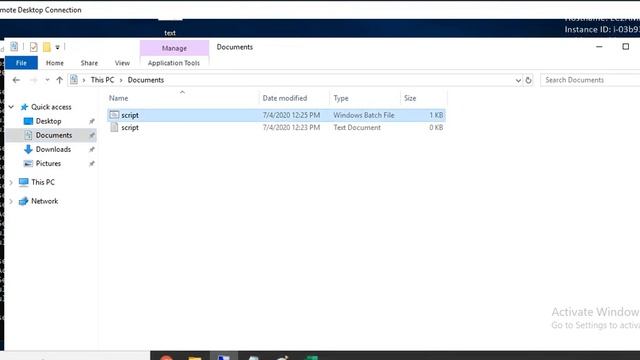Click the pin icon next to Desktop
This screenshot has width=640, height=360.
92,121
